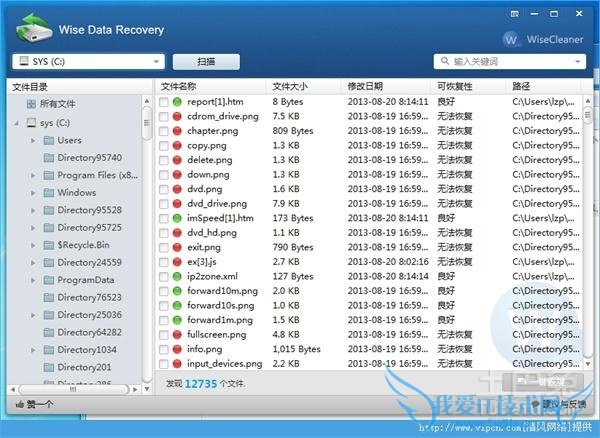The width and height of the screenshot is (600, 438).
Task: Click the sys (C:) drive icon in tree
Action: click(31, 123)
